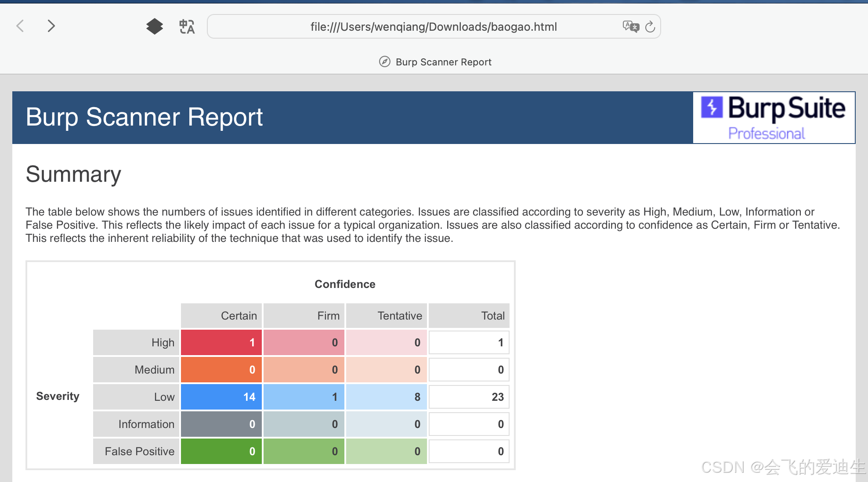Click the Summary heading
Image resolution: width=868 pixels, height=482 pixels.
(73, 174)
